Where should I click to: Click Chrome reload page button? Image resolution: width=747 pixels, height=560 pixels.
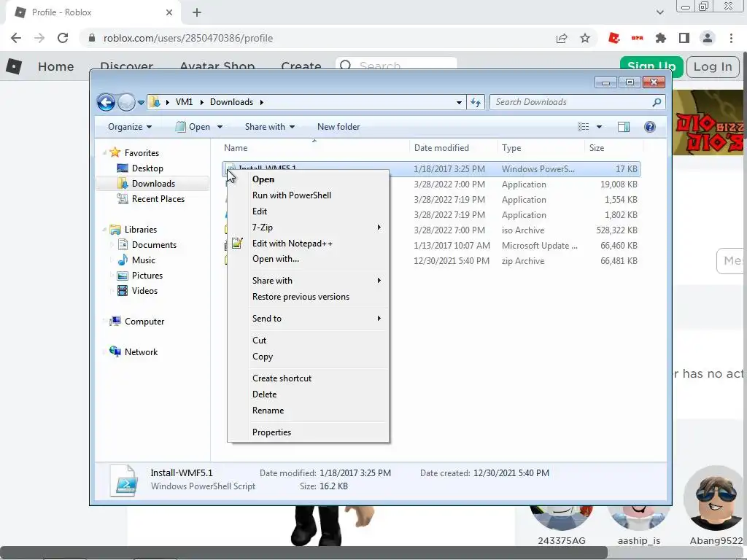click(63, 38)
